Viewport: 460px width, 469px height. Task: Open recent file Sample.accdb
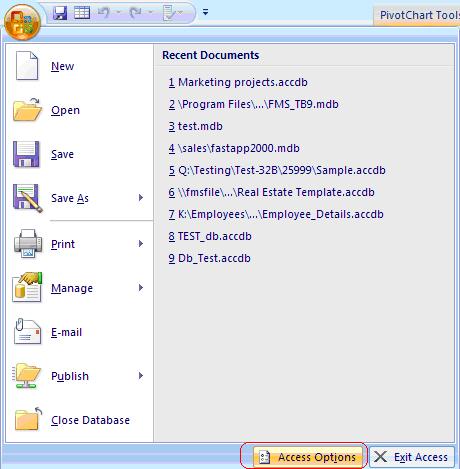(x=277, y=170)
